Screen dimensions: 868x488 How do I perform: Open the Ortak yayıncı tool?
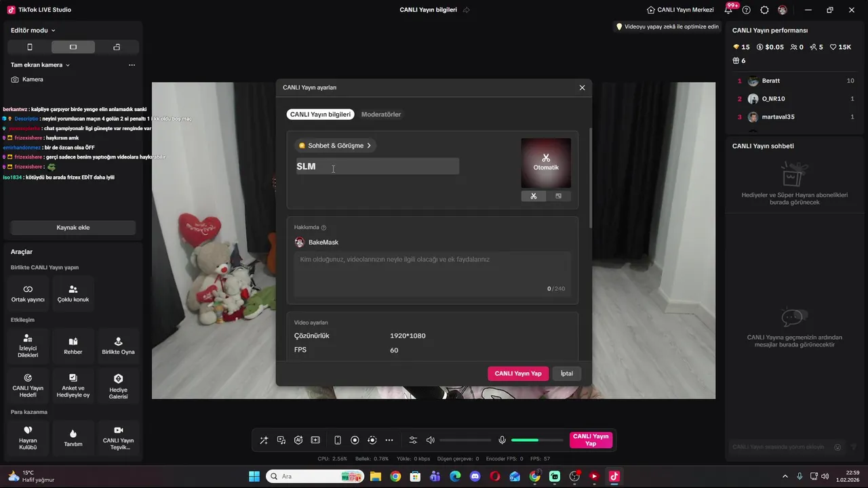tap(28, 293)
